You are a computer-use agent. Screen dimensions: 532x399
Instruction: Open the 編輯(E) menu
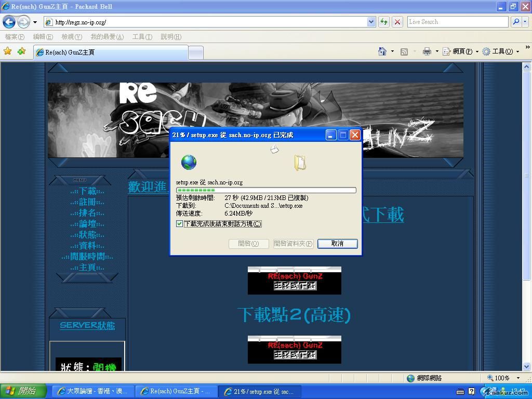coord(43,37)
